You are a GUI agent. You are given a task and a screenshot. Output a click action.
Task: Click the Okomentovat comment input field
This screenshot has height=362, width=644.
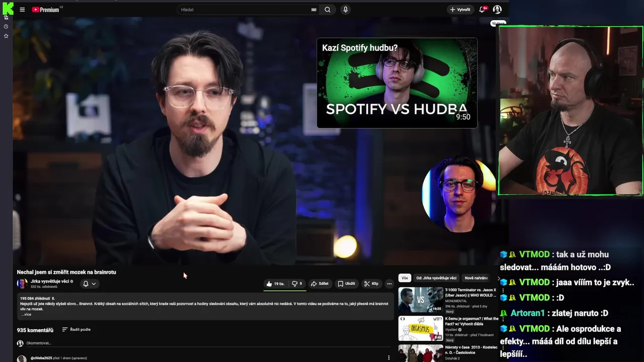click(208, 343)
